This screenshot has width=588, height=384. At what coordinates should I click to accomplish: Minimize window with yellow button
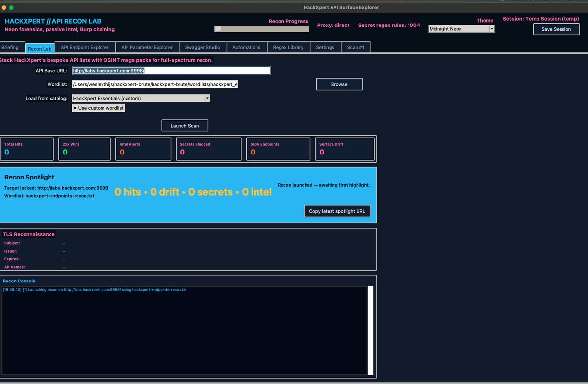(4, 7)
